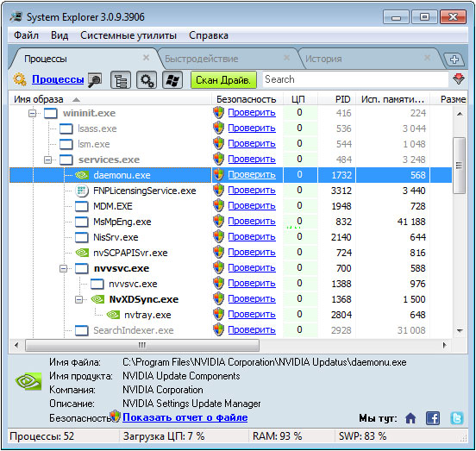476x451 pixels.
Task: Select the Процессы tab
Action: tap(46, 59)
